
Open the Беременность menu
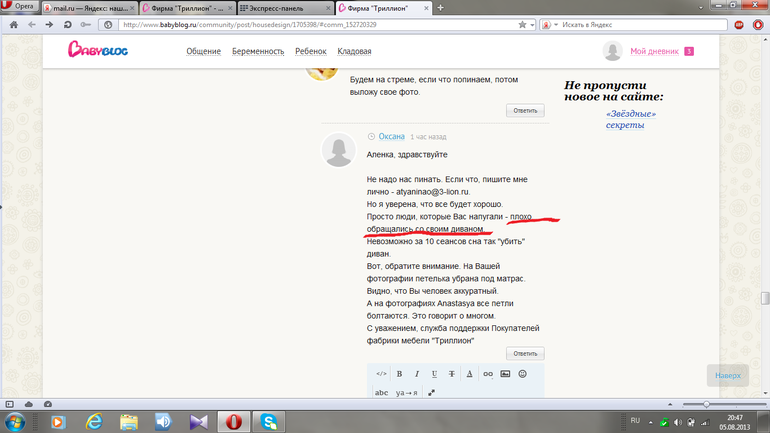point(258,51)
